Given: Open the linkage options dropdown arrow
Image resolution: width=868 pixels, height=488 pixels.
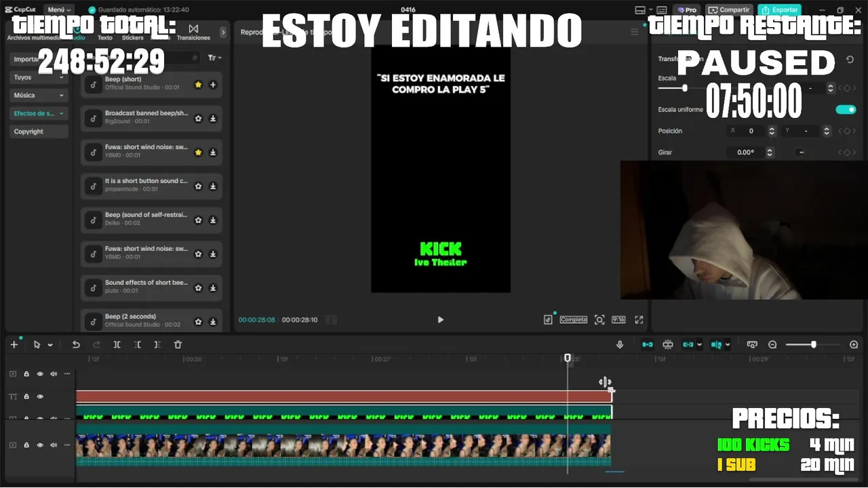Looking at the screenshot, I should pyautogui.click(x=699, y=344).
